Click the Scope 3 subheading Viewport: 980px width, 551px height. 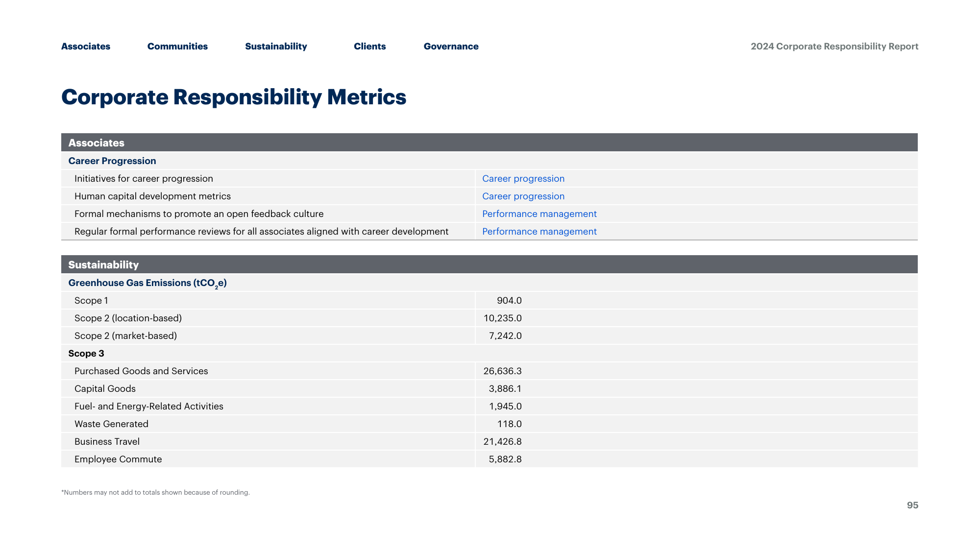(86, 354)
